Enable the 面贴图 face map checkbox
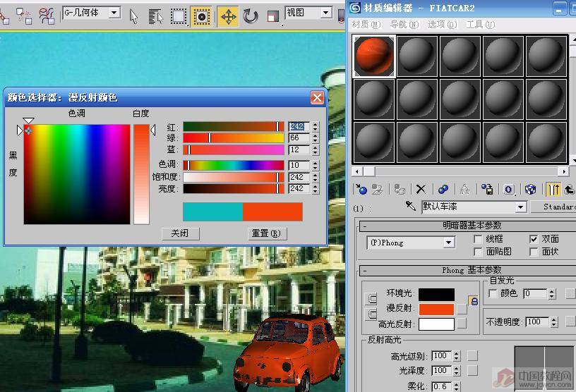Viewport: 576px width, 392px height. coord(478,252)
